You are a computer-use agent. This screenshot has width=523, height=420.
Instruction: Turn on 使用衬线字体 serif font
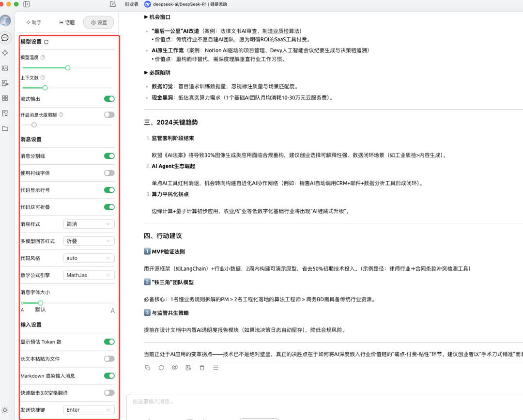click(109, 173)
